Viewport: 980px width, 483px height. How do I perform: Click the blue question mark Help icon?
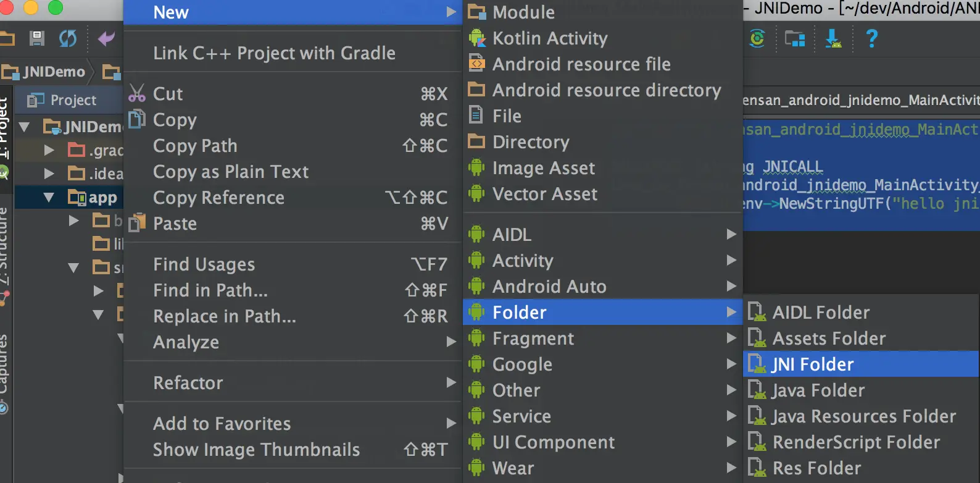(871, 38)
